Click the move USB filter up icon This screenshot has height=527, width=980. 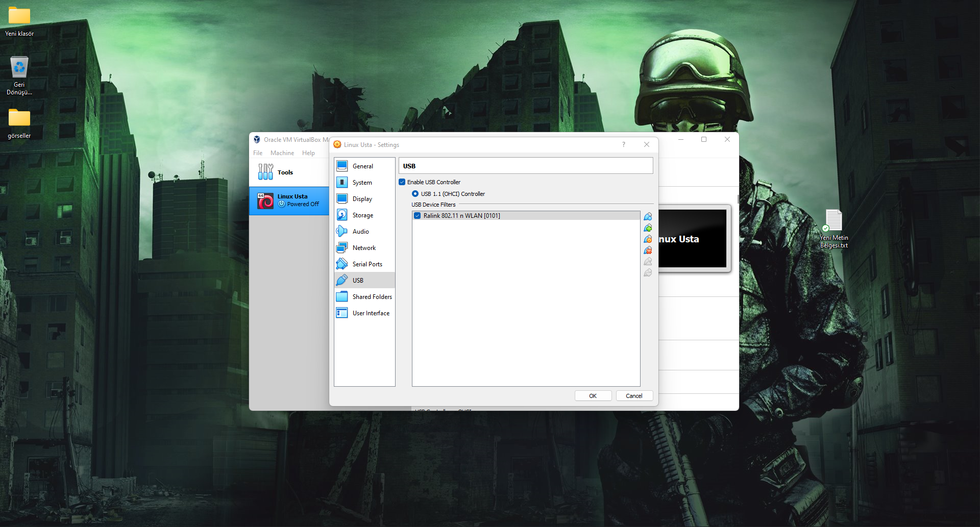[x=648, y=261]
